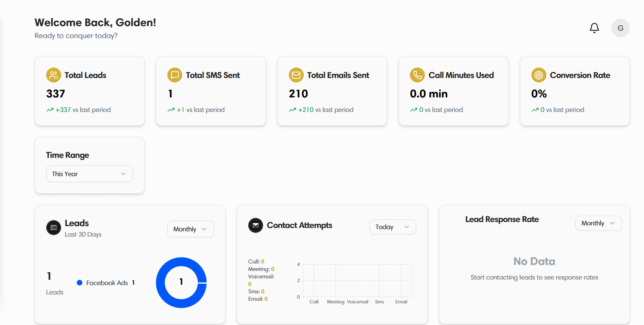The image size is (644, 325).
Task: Click the No Data message
Action: [x=534, y=261]
